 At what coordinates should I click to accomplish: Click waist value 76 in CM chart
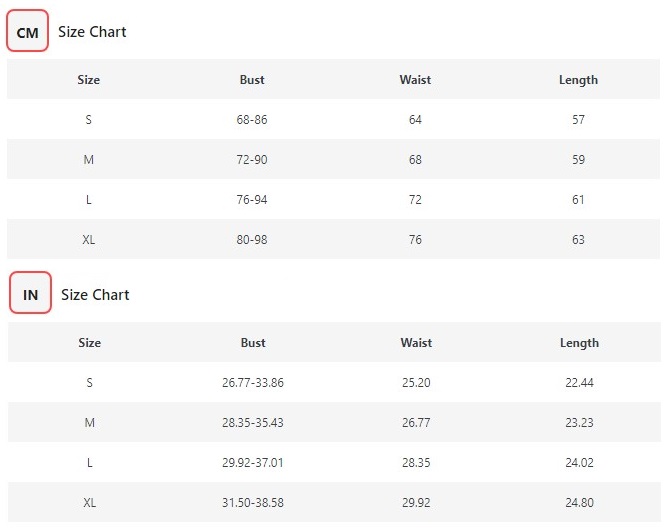(x=415, y=239)
